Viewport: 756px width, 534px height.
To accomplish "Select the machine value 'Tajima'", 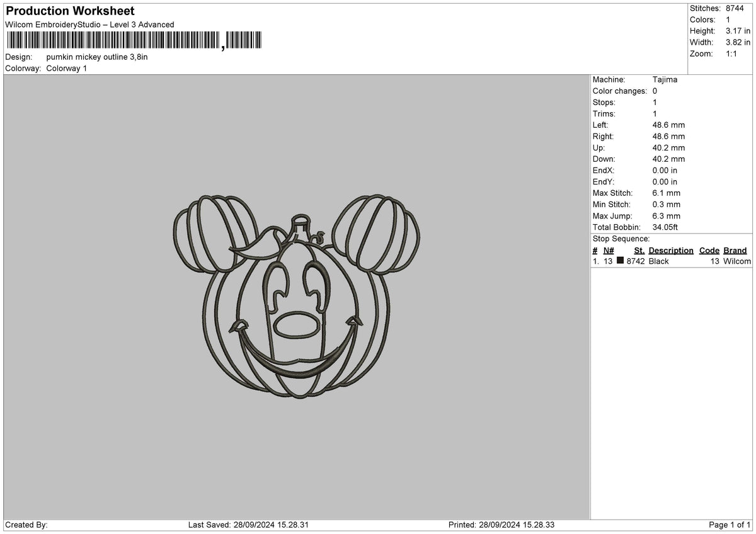I will coord(665,79).
